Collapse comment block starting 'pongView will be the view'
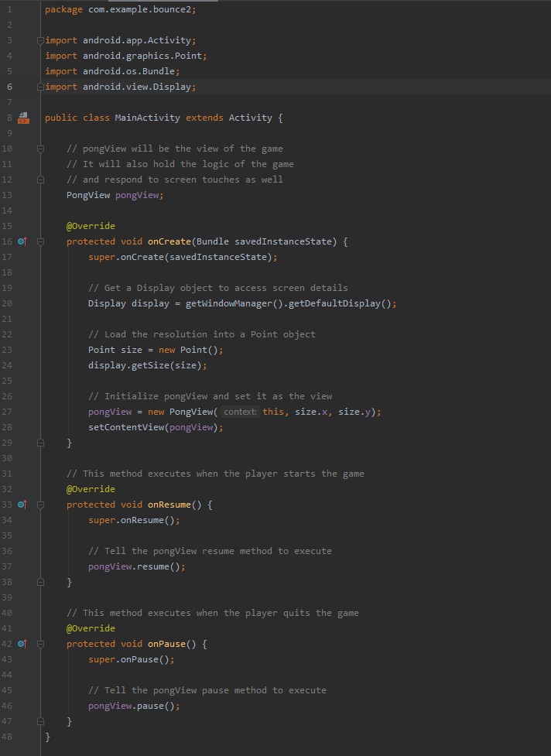This screenshot has height=756, width=551. pos(40,149)
